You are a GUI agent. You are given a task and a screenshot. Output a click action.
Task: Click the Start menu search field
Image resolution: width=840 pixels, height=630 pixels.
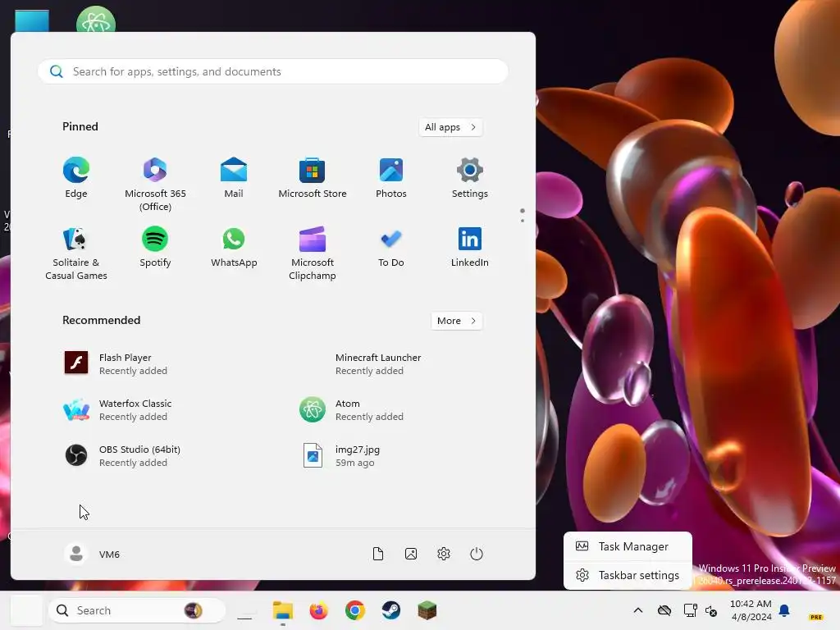pyautogui.click(x=272, y=72)
